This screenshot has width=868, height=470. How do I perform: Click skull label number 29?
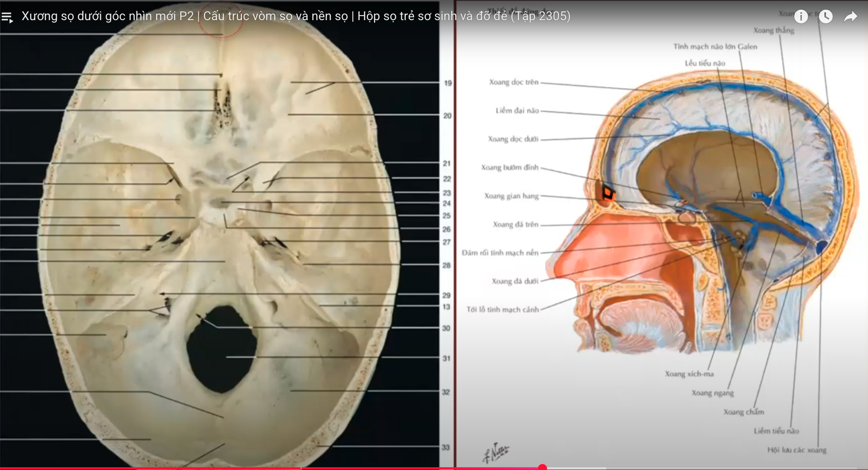coord(447,296)
